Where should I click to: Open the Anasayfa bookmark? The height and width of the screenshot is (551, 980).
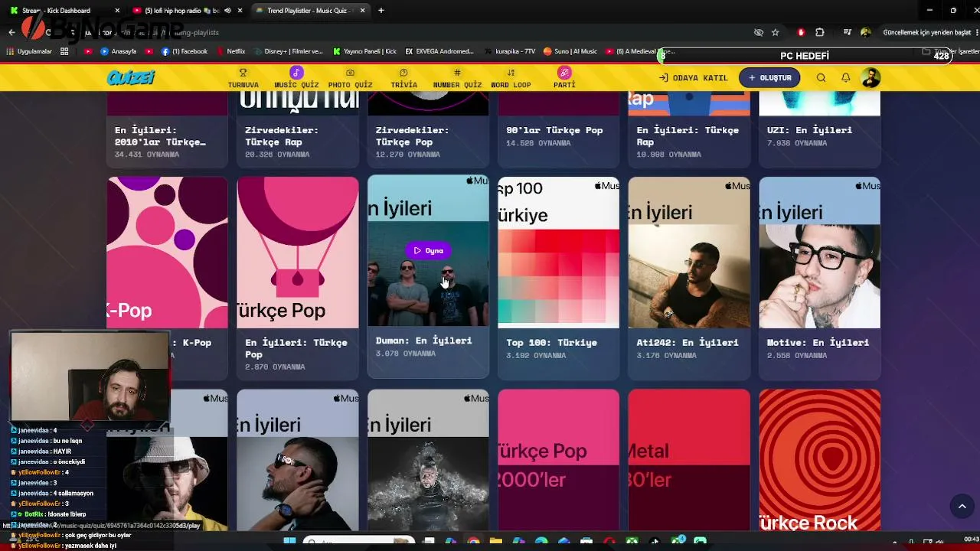pos(118,51)
